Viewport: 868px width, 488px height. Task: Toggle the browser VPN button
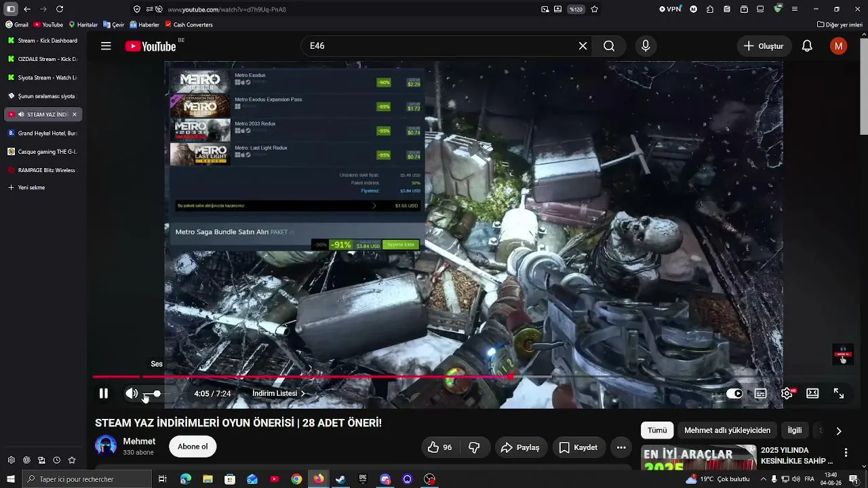coord(670,9)
